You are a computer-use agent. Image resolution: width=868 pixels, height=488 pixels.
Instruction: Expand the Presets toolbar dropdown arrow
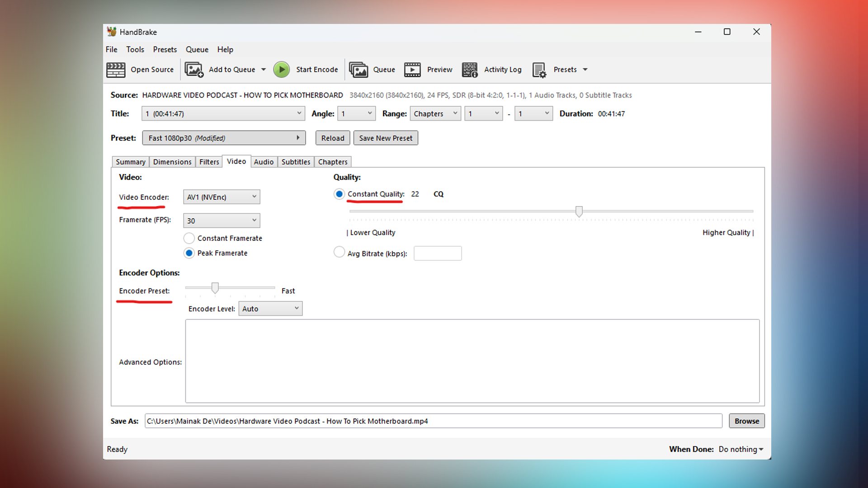coord(585,70)
